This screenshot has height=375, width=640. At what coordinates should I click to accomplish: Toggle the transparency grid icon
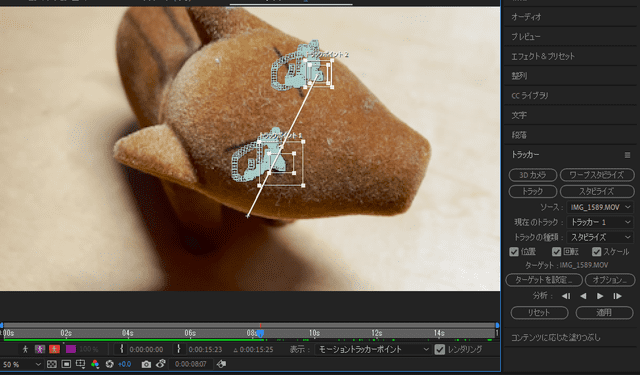(x=52, y=364)
